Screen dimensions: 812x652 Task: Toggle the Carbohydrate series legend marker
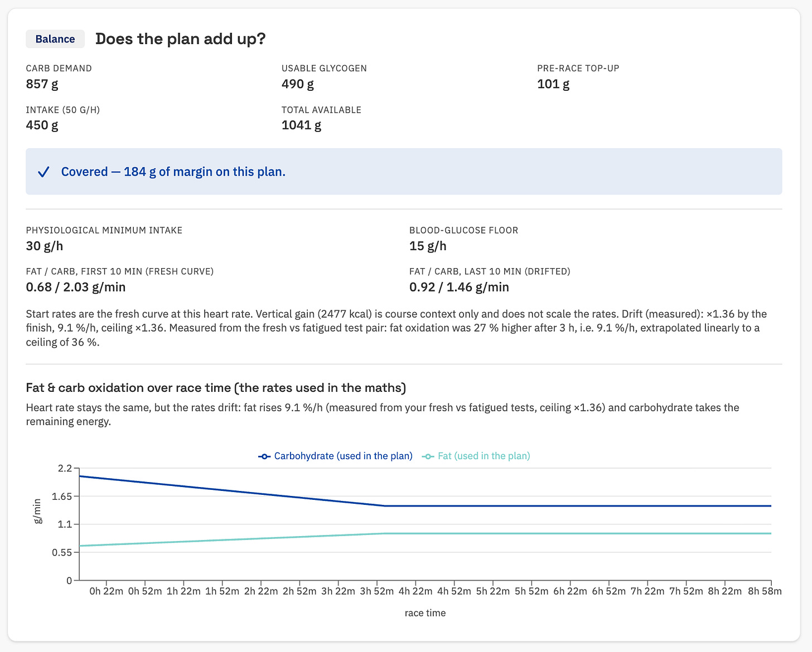pyautogui.click(x=264, y=456)
